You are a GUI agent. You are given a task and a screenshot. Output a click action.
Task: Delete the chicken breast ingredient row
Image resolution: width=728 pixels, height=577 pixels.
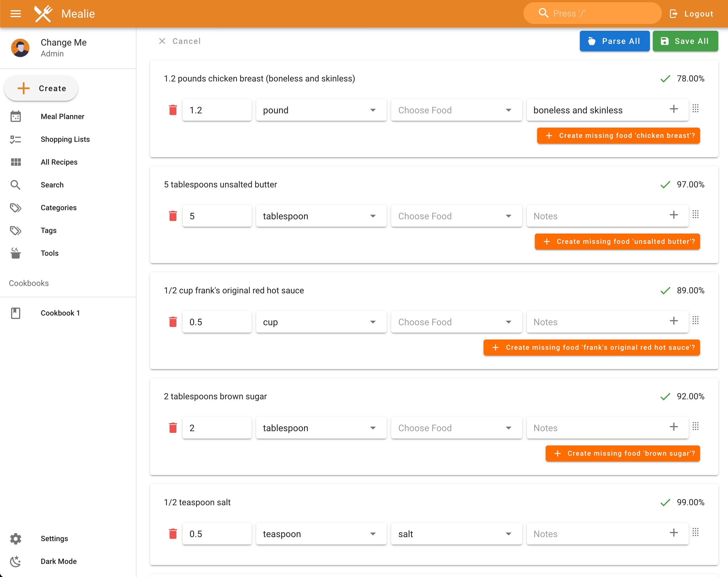point(173,110)
